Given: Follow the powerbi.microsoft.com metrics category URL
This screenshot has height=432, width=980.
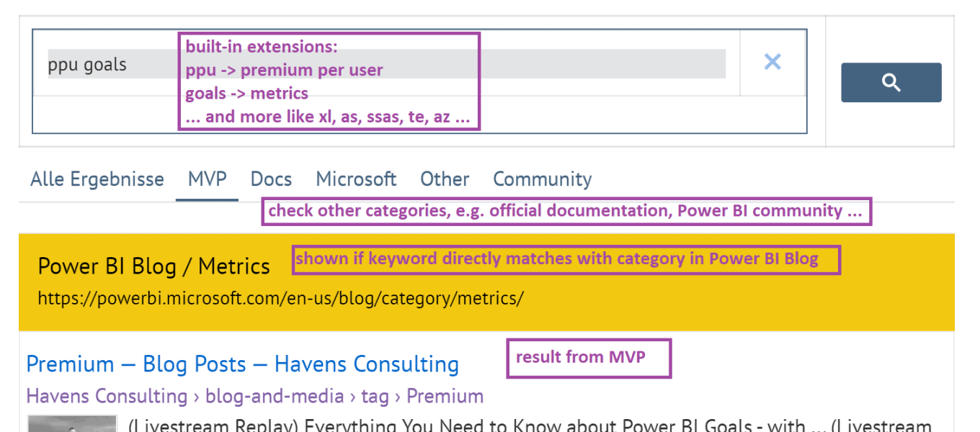Looking at the screenshot, I should pyautogui.click(x=280, y=298).
